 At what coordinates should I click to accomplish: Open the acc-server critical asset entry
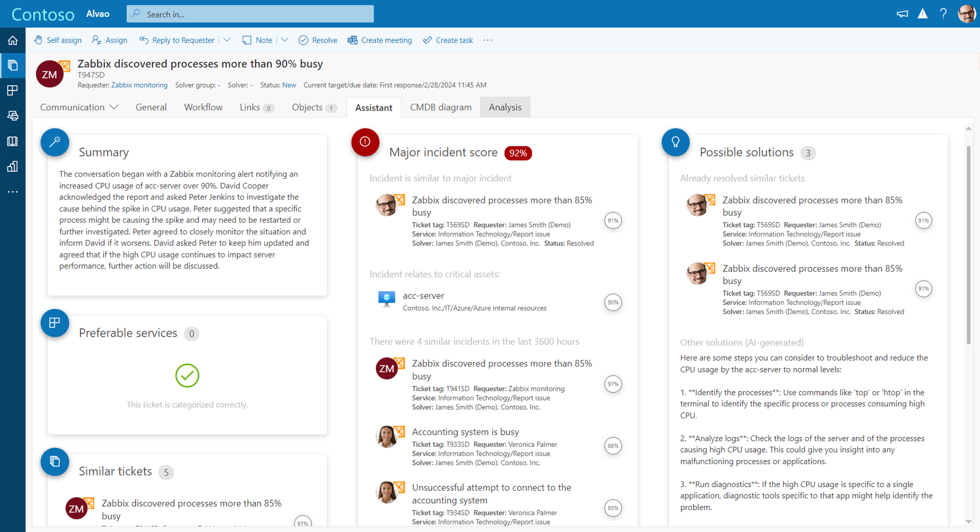pyautogui.click(x=423, y=296)
